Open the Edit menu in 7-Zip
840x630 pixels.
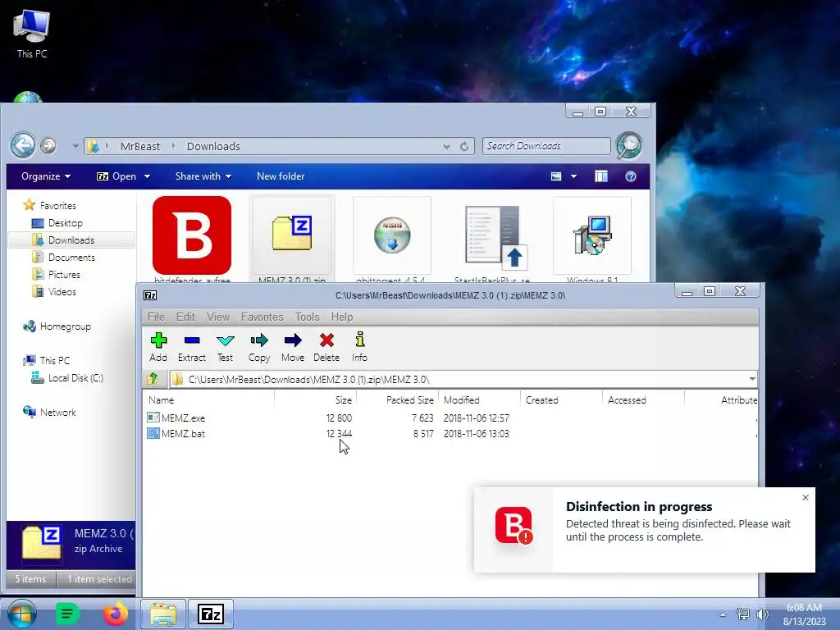[x=185, y=317]
